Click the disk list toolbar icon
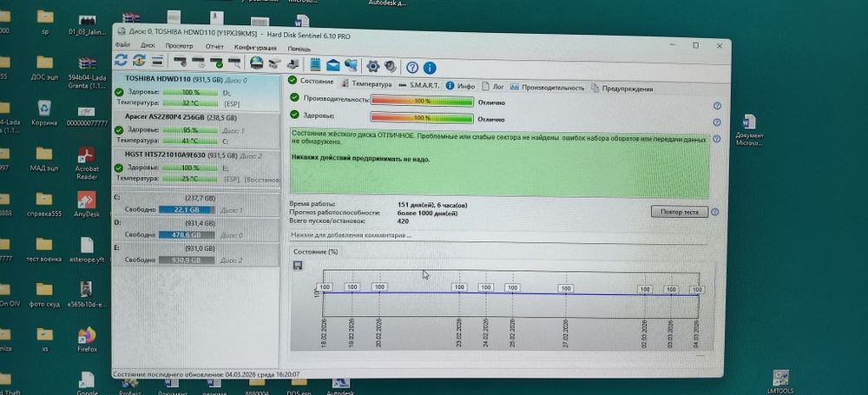The width and height of the screenshot is (868, 395). click(x=157, y=61)
